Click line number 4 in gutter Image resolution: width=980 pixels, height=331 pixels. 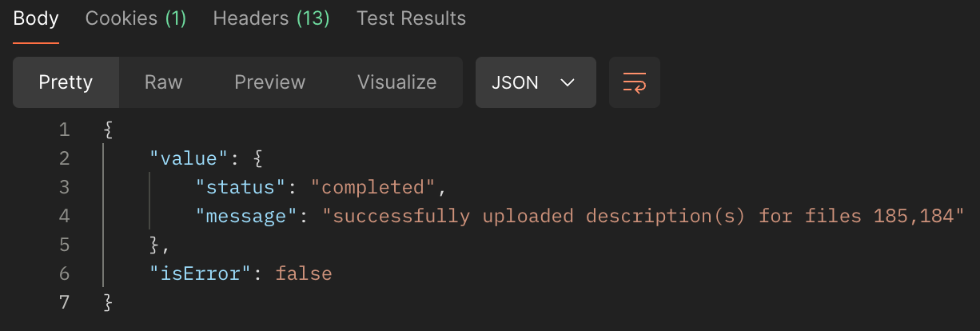pyautogui.click(x=64, y=216)
